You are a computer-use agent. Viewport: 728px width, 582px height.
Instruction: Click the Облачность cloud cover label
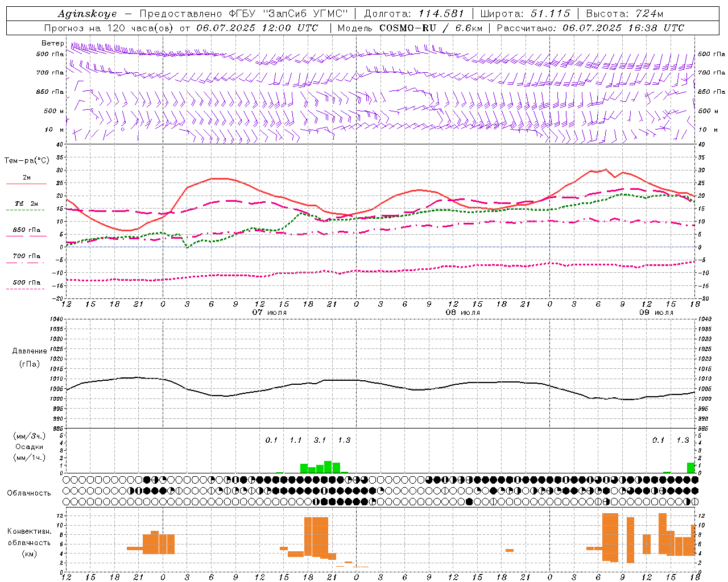(29, 493)
